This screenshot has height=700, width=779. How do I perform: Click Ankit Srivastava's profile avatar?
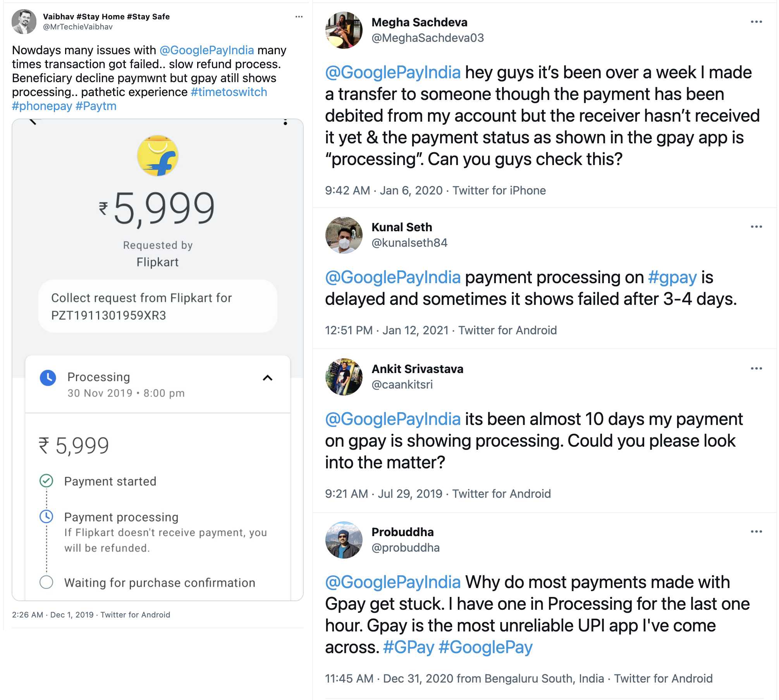point(344,377)
